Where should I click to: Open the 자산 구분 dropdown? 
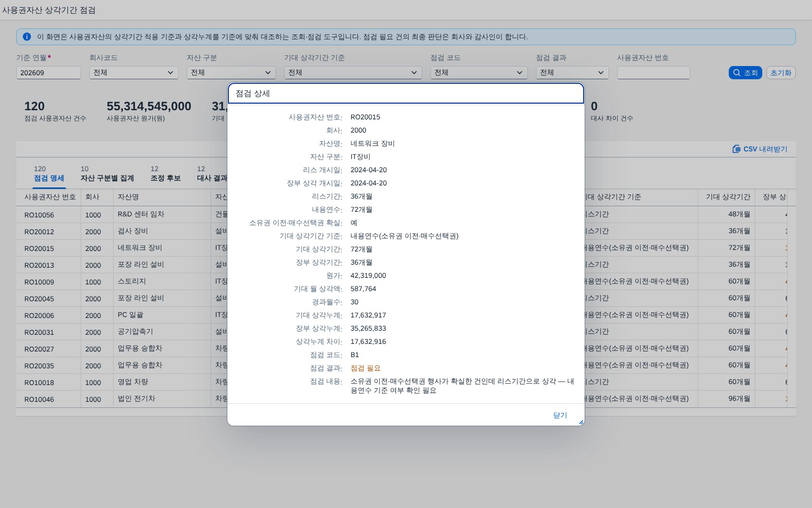pyautogui.click(x=231, y=73)
